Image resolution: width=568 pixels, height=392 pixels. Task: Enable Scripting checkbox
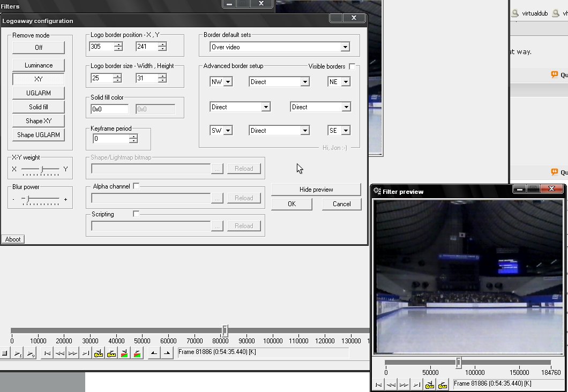(x=136, y=214)
